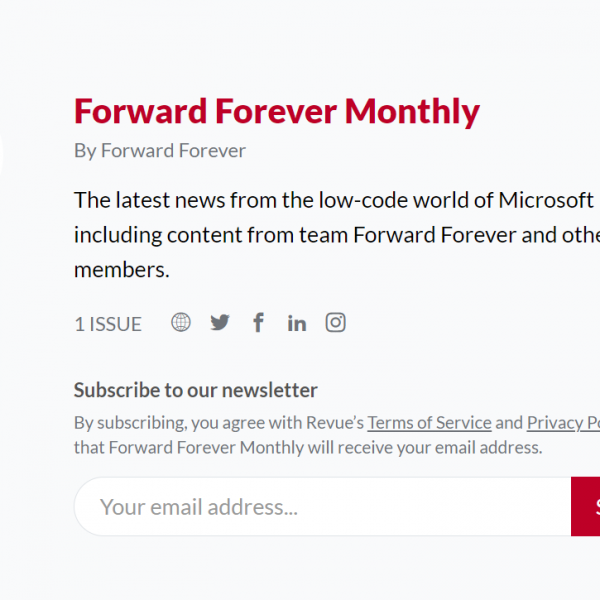Visit the Twitter profile via bird icon

pyautogui.click(x=220, y=323)
